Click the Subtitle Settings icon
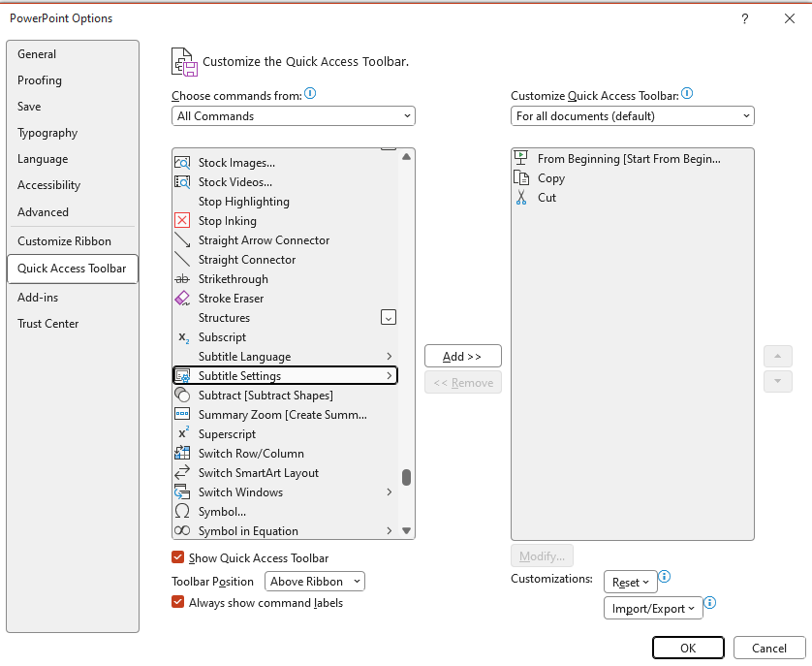This screenshot has height=666, width=812. tap(182, 376)
